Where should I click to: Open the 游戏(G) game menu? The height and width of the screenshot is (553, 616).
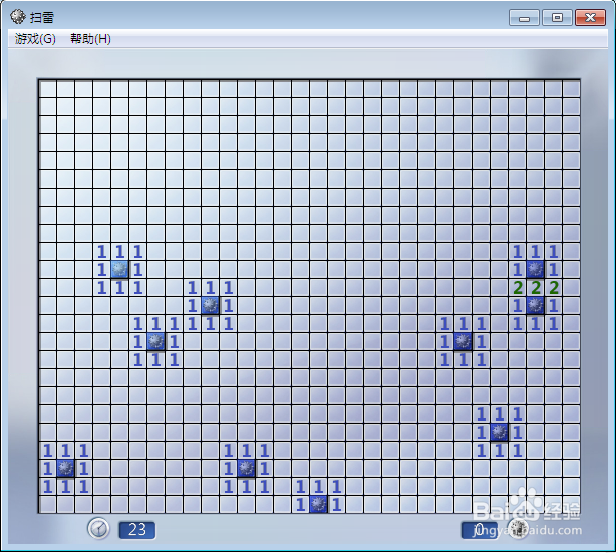click(x=35, y=38)
